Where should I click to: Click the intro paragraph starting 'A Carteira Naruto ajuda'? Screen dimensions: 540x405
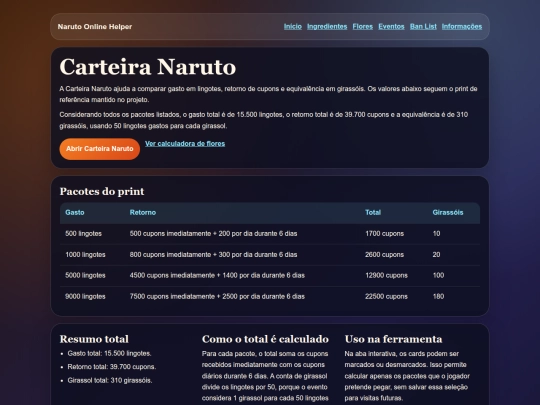coord(268,94)
